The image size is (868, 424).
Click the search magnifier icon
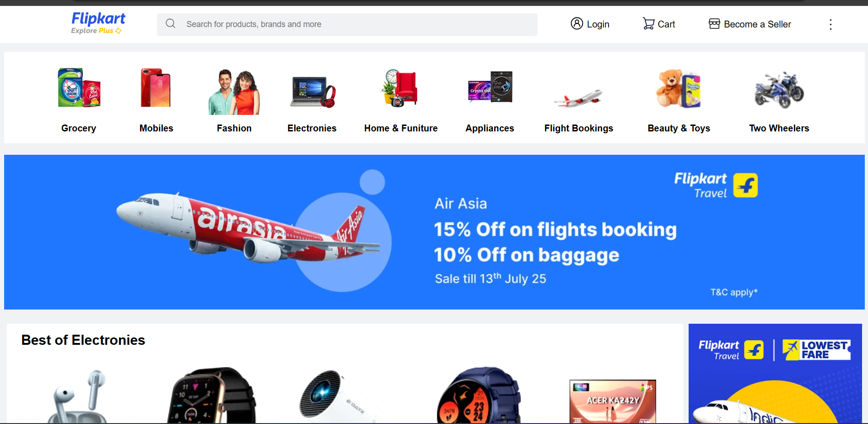click(x=170, y=24)
